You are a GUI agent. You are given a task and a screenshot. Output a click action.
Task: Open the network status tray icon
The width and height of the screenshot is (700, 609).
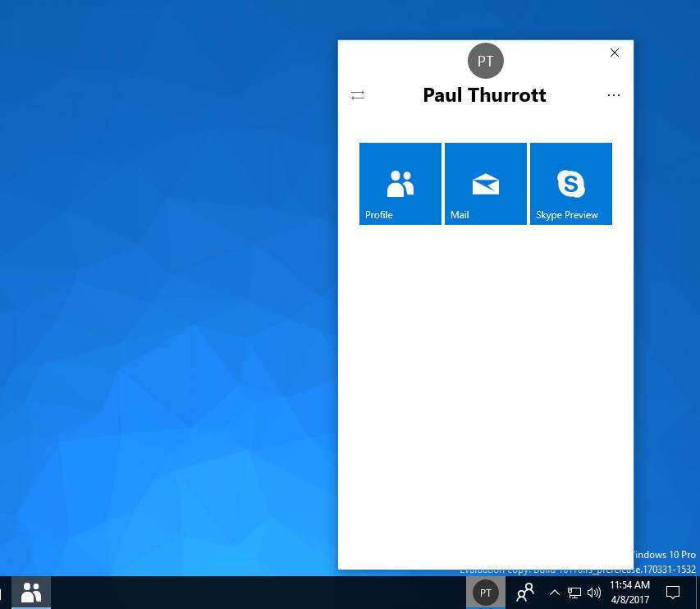click(574, 593)
